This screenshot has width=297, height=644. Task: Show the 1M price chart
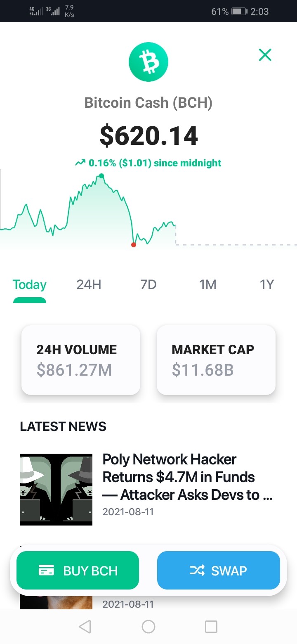click(x=207, y=284)
